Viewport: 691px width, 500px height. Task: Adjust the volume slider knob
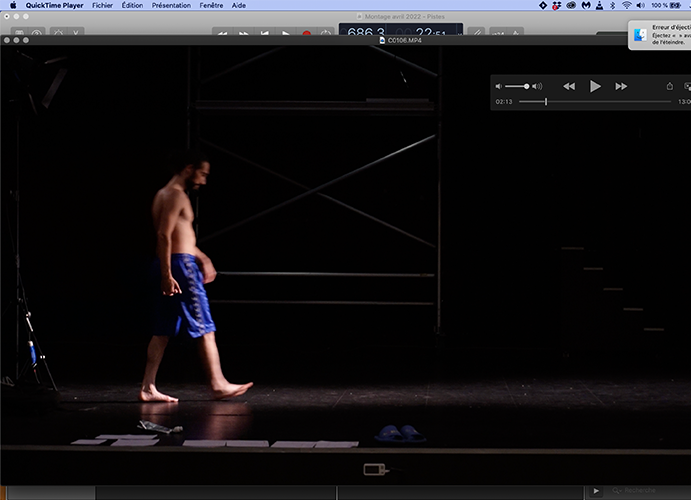click(x=527, y=87)
